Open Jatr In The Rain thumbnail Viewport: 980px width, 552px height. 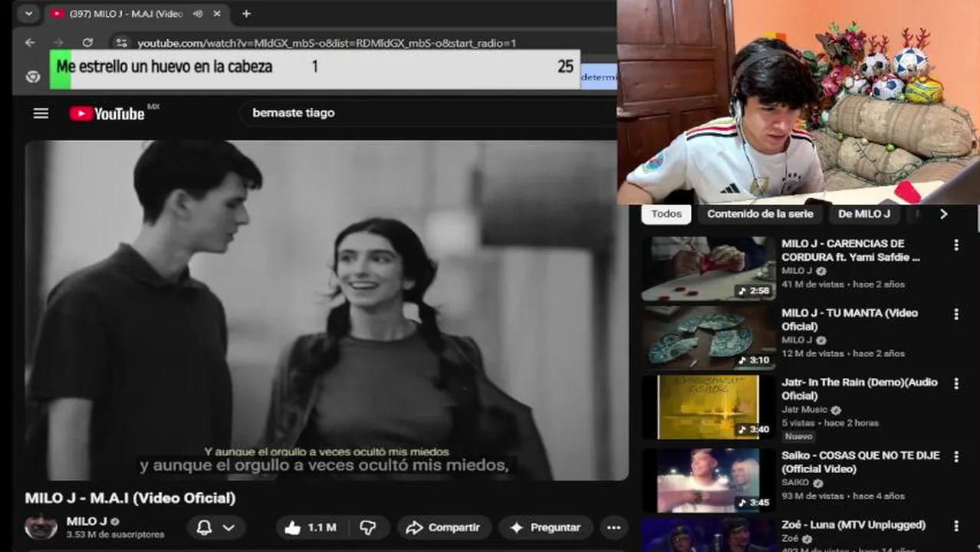pyautogui.click(x=709, y=407)
